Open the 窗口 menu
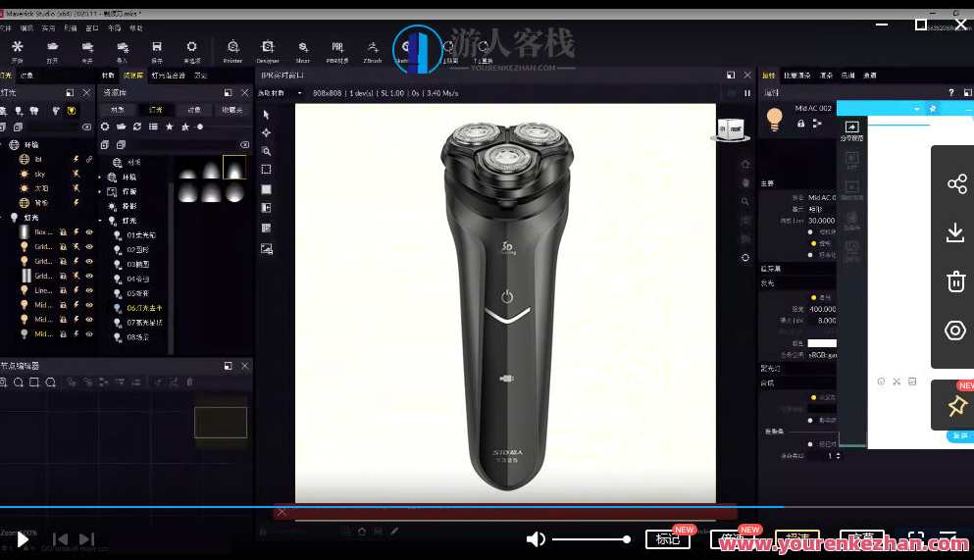 pos(92,28)
